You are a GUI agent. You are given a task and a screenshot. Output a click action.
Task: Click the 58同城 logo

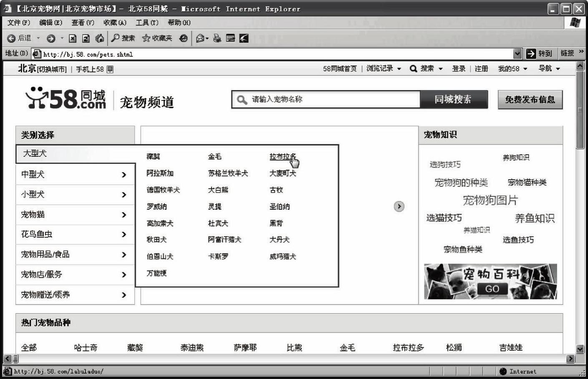click(x=66, y=98)
